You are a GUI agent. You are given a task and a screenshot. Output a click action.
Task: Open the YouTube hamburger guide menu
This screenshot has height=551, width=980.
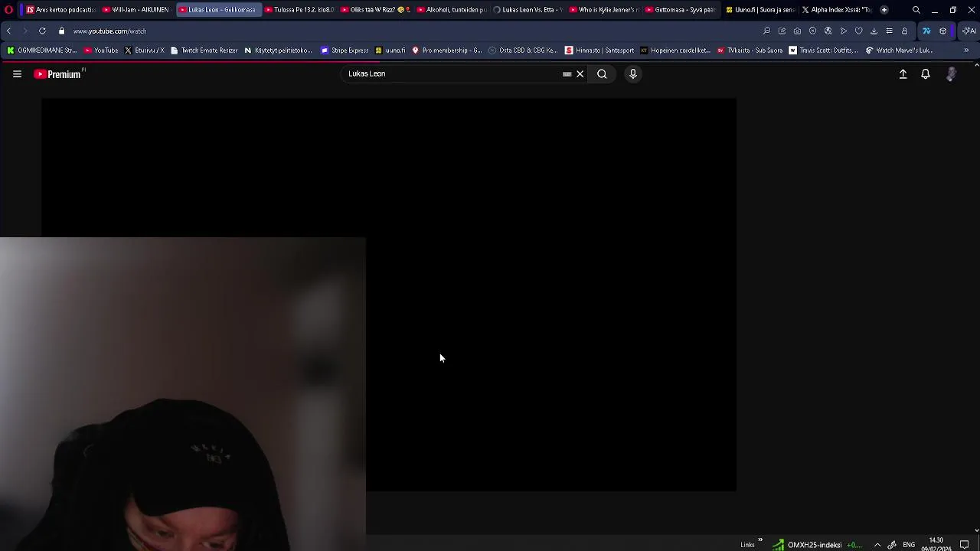[17, 74]
